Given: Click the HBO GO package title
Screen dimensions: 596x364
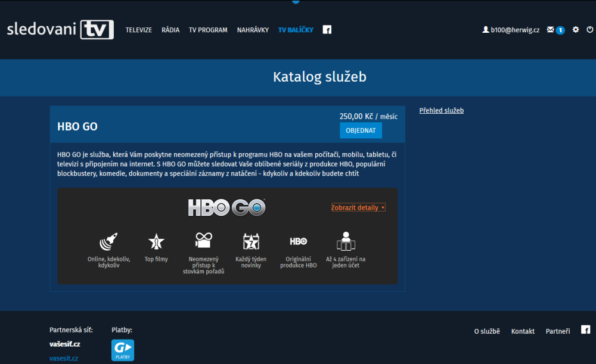Looking at the screenshot, I should (77, 126).
